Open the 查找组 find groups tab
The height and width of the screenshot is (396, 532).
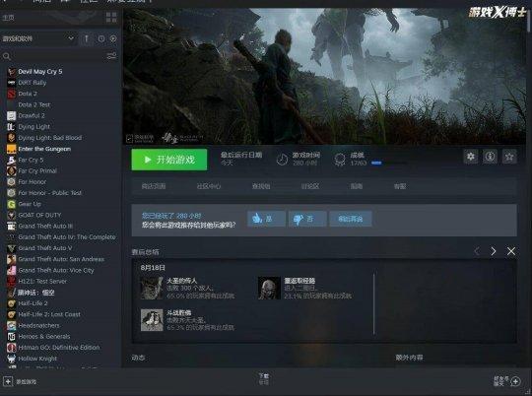[261, 186]
